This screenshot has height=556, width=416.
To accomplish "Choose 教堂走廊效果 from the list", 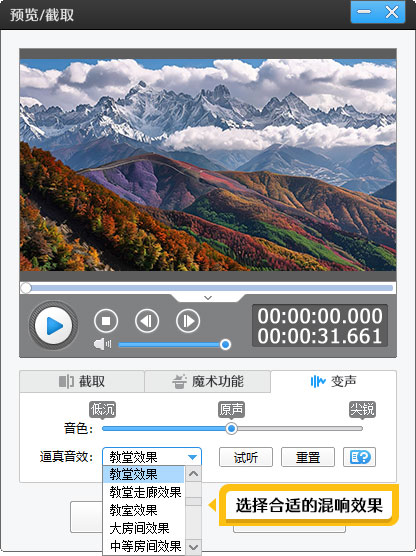I will pyautogui.click(x=145, y=492).
